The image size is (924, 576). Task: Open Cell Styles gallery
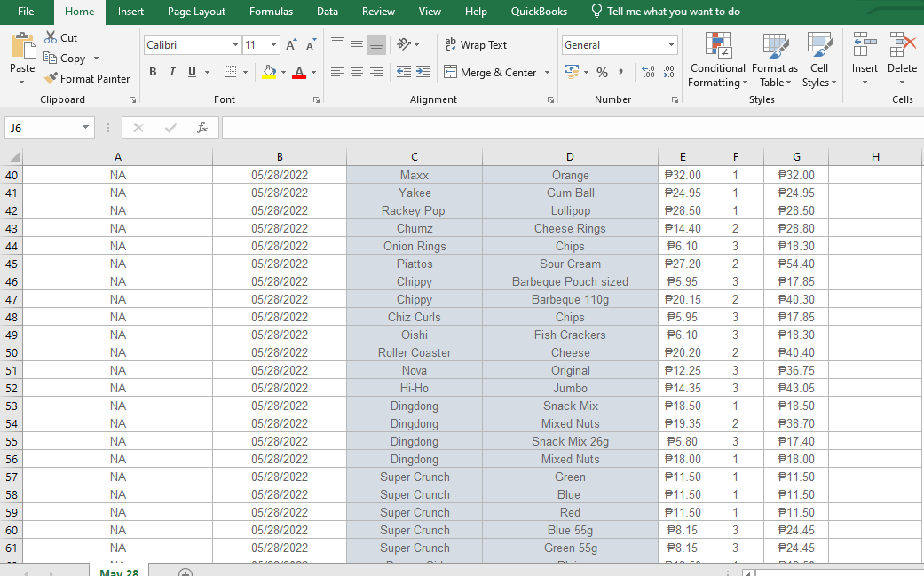coord(819,60)
